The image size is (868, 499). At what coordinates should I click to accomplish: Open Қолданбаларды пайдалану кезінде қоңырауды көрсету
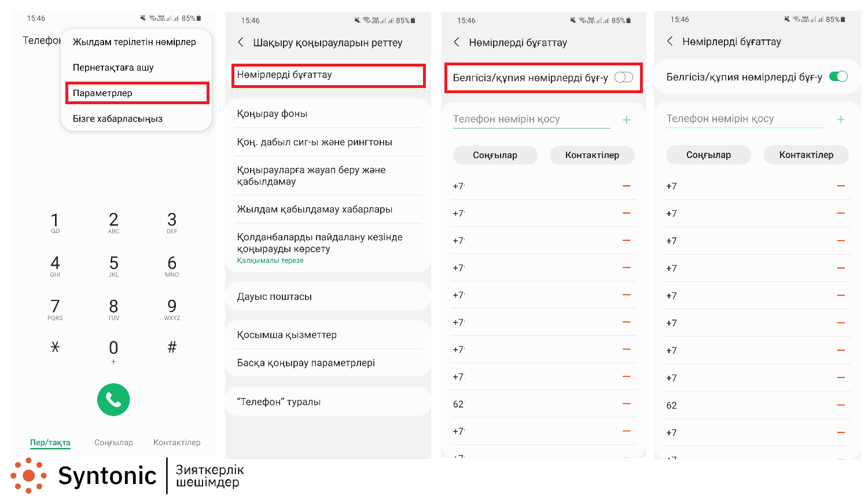click(328, 248)
